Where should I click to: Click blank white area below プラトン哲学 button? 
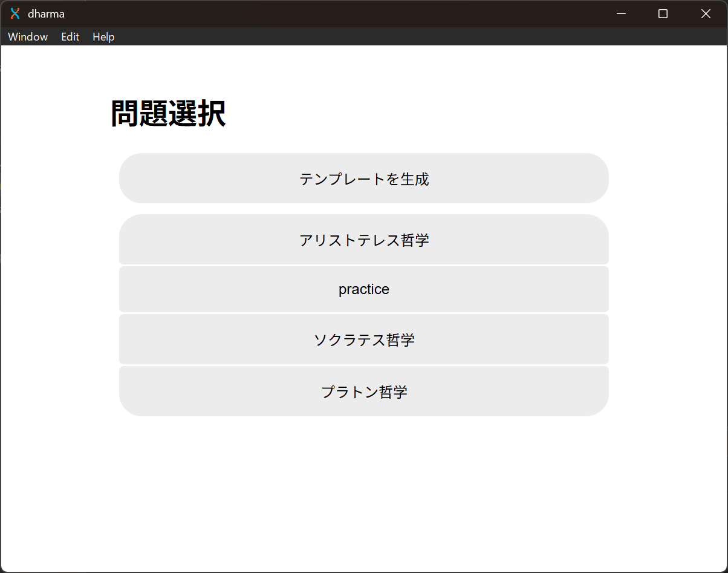(x=363, y=484)
